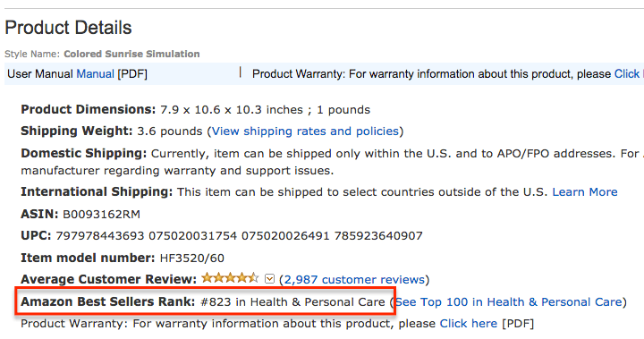Viewport: 644px width, 339px height.
Task: Click the first UPC code 797978443693
Action: 100,236
